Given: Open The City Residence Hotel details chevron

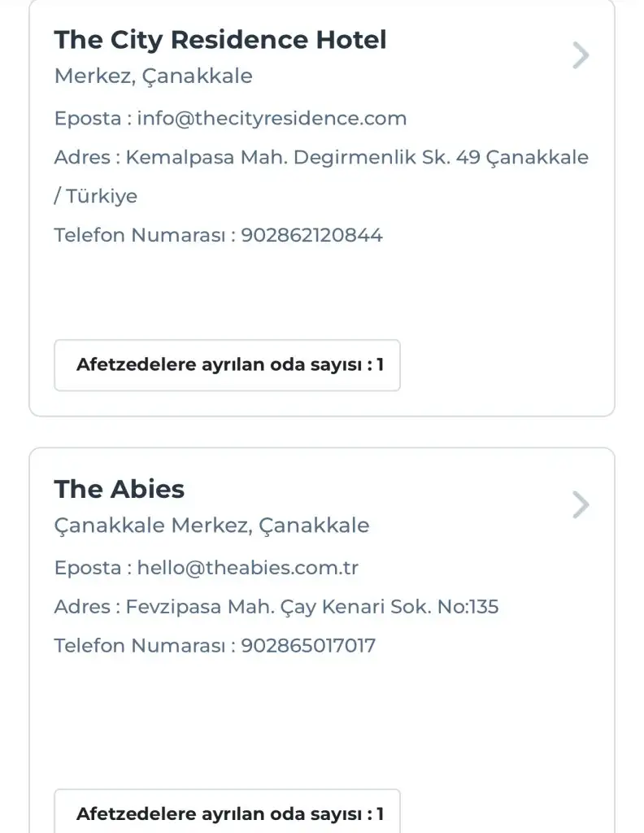Looking at the screenshot, I should tap(580, 56).
